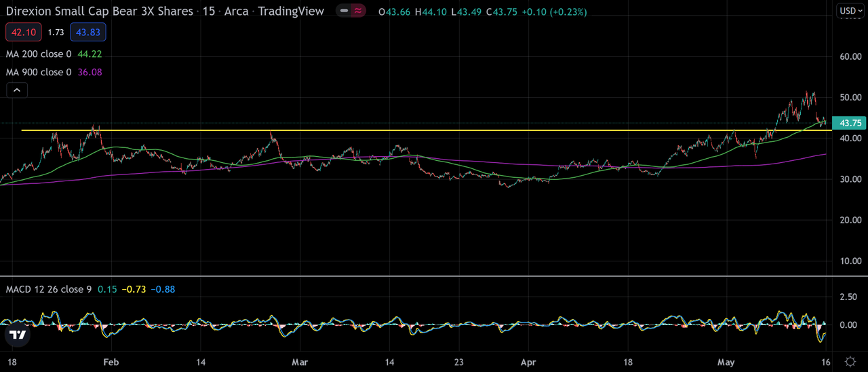Click the TradingView logo icon

18,334
